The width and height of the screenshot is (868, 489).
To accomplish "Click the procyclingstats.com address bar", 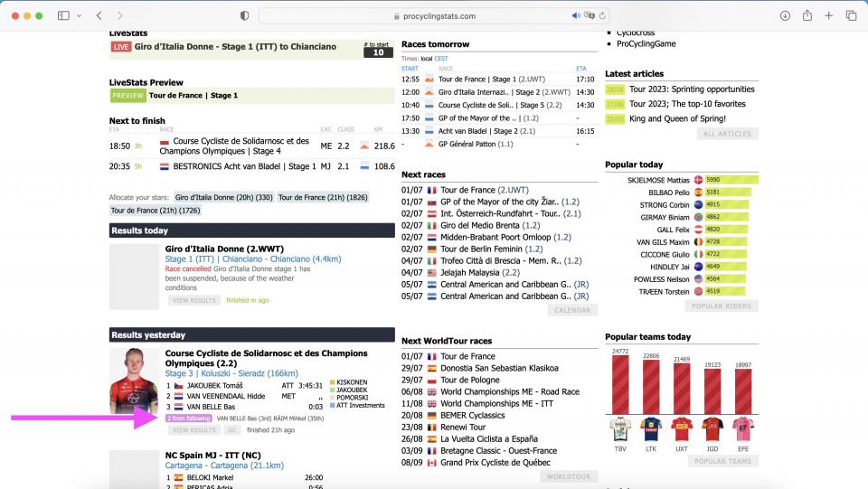I will click(433, 16).
